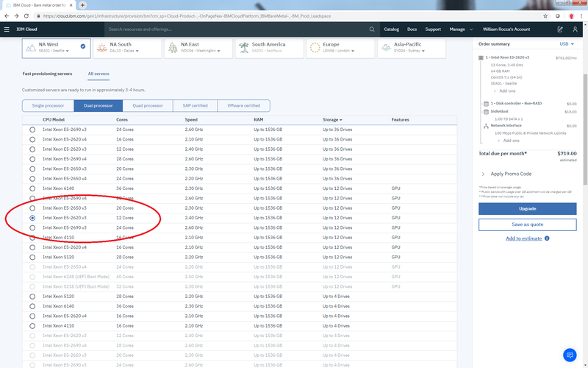This screenshot has height=368, width=588.
Task: Select Intel Xeon 5120 with GPU radio button
Action: tap(32, 257)
